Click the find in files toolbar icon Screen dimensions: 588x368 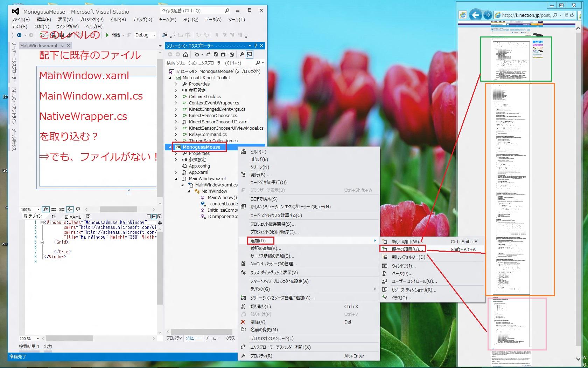[x=165, y=35]
